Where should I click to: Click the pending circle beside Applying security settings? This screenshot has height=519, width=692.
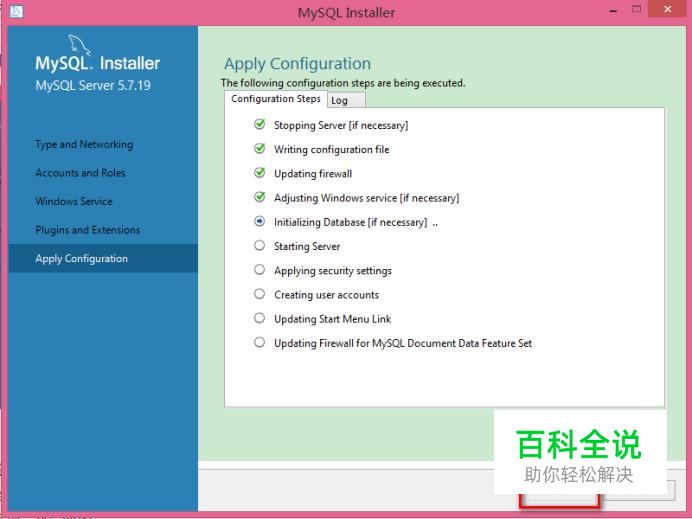tap(260, 270)
